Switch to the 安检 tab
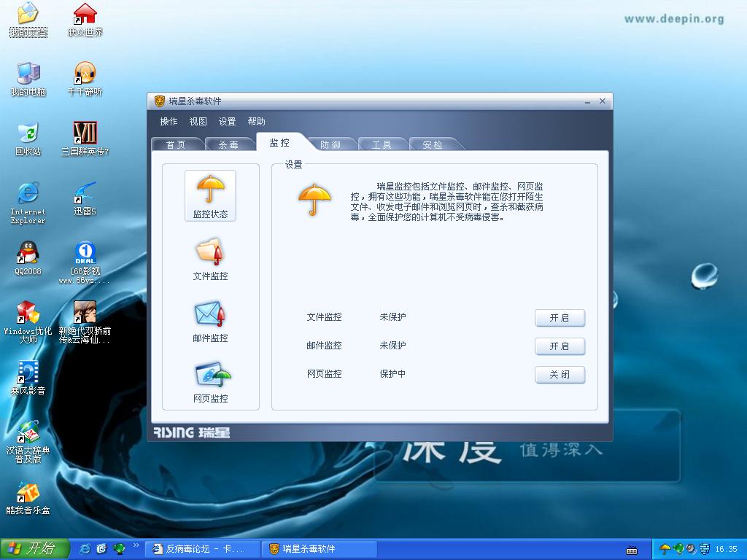747x560 pixels. tap(433, 145)
